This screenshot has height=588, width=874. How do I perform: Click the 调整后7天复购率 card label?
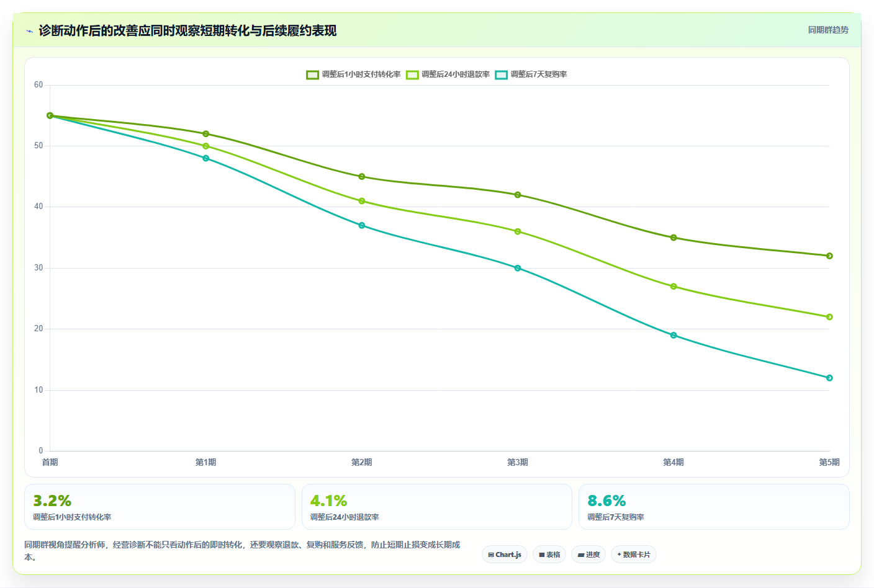pos(616,517)
